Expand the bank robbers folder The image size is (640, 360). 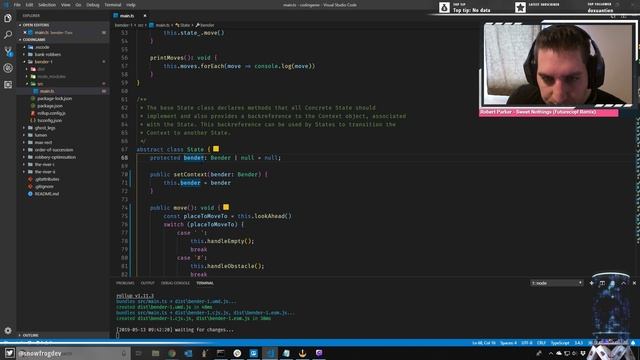point(47,54)
